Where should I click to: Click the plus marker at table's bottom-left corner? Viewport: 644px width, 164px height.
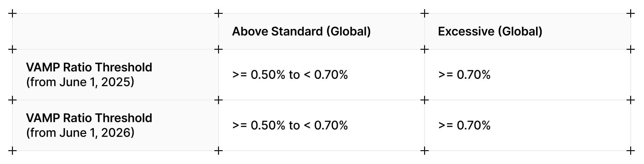(x=12, y=151)
